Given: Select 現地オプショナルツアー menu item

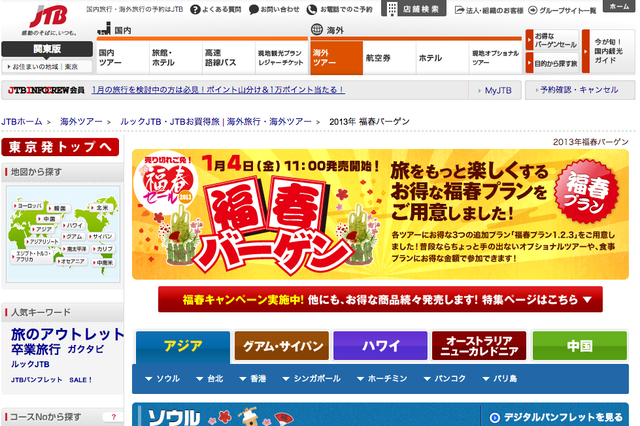Looking at the screenshot, I should point(496,58).
